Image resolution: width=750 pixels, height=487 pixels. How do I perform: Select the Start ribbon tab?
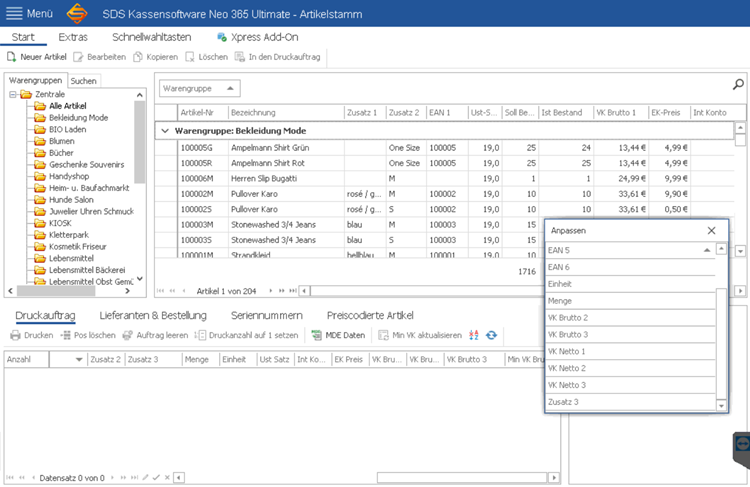(23, 37)
